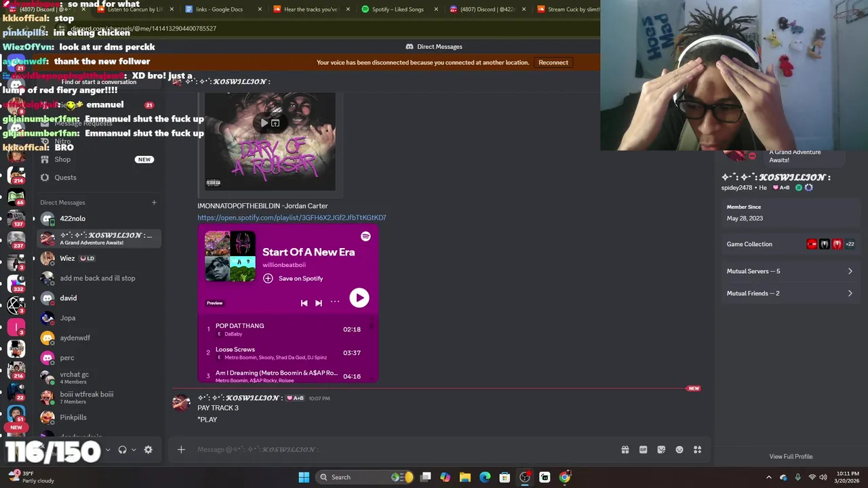Skip to previous track in Spotify embed

(x=304, y=303)
